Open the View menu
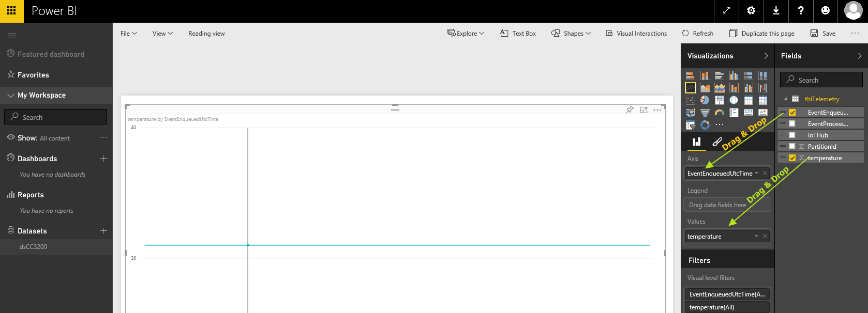The height and width of the screenshot is (313, 868). point(162,34)
